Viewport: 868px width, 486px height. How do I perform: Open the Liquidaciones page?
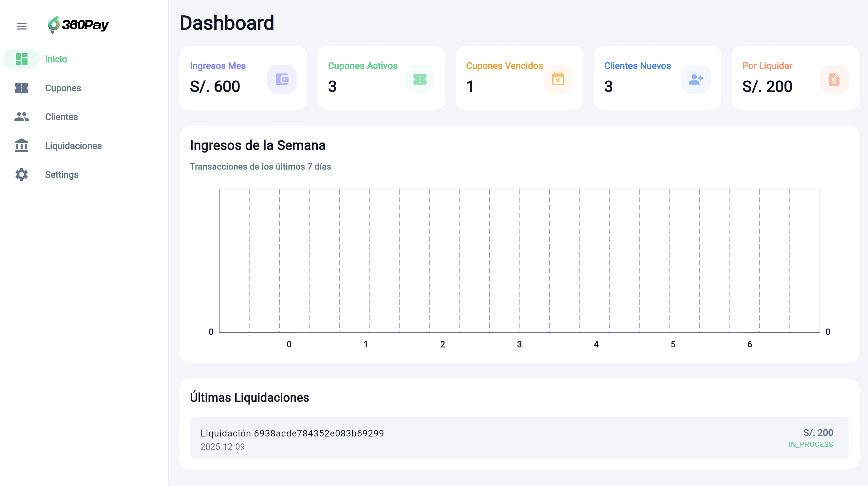point(73,146)
